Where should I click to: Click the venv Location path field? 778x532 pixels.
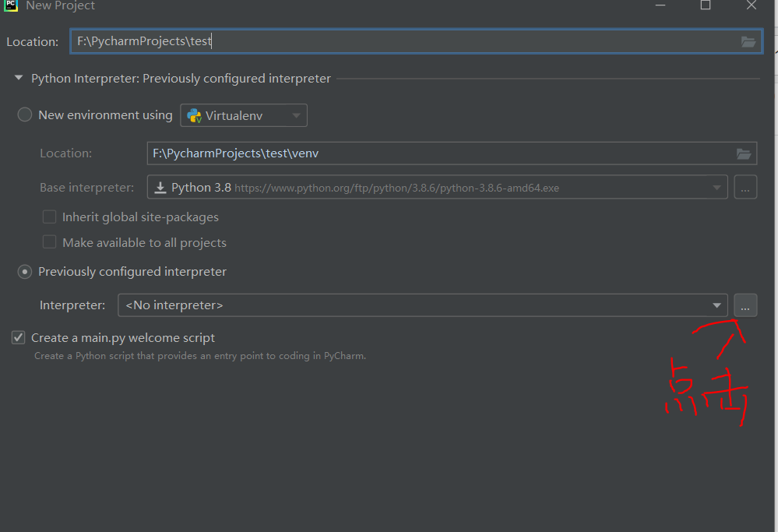[452, 153]
